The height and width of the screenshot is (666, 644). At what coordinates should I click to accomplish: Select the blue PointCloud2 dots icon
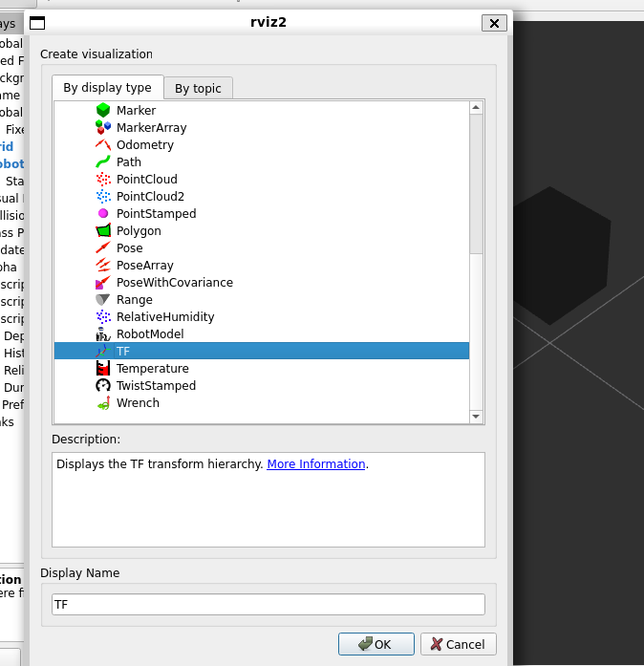[x=103, y=196]
